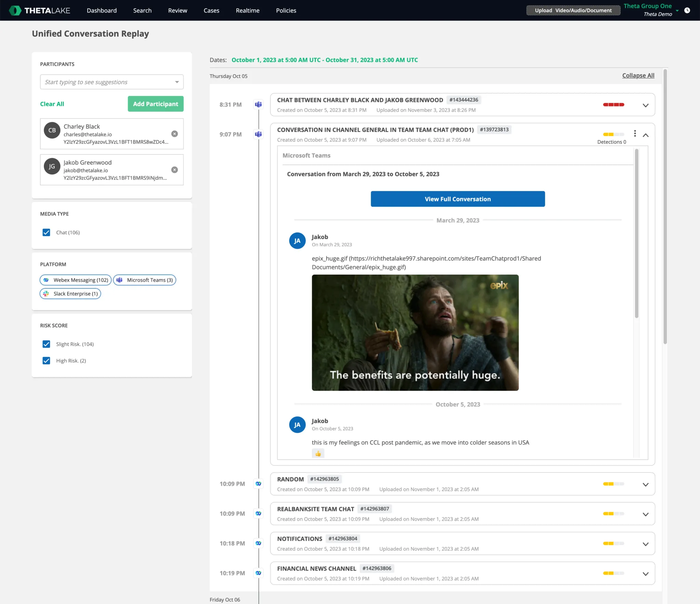Click the Webex icon next to the RANDOM entry
Image resolution: width=700 pixels, height=604 pixels.
click(258, 484)
